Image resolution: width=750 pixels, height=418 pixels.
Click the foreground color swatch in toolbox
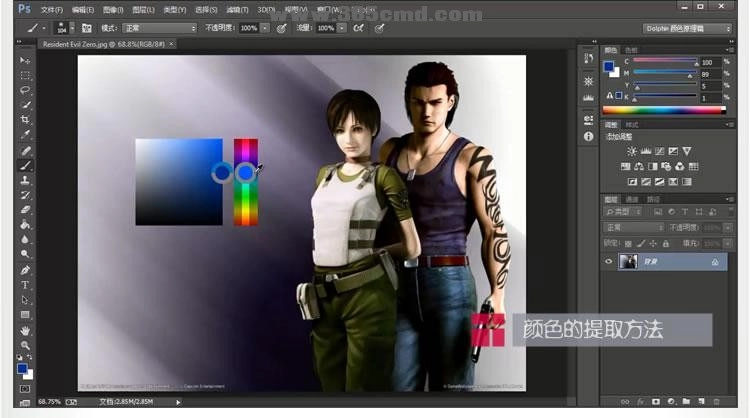tap(22, 368)
